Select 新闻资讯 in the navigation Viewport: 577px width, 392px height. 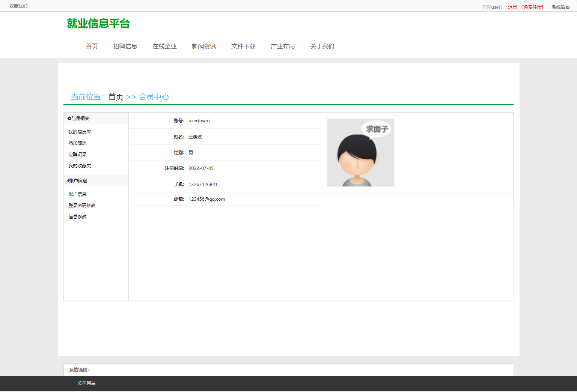(x=204, y=46)
